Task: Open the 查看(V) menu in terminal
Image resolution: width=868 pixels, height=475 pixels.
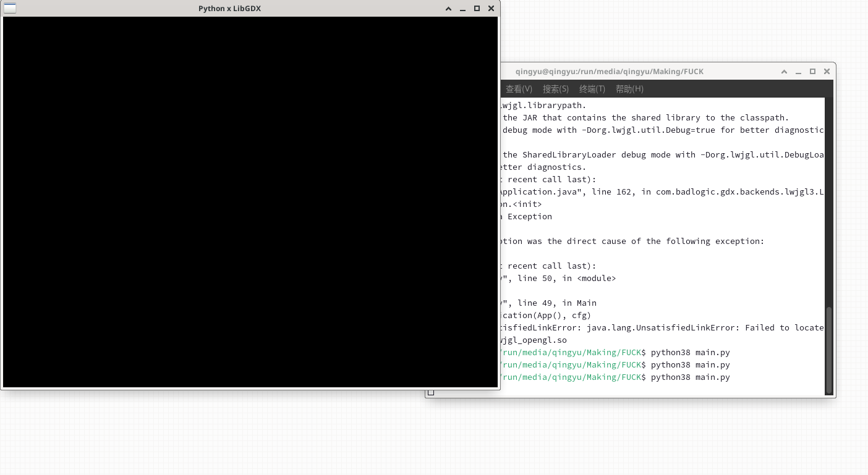Action: [x=519, y=89]
